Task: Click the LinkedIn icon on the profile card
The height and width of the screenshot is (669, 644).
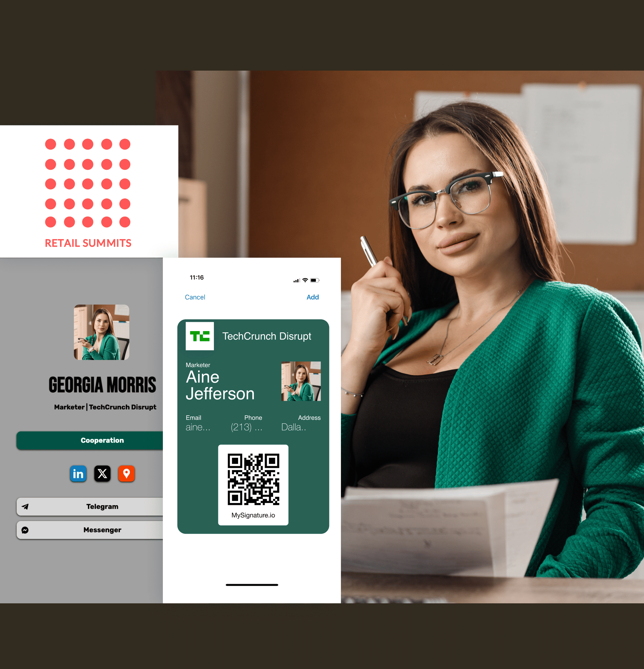Action: (x=78, y=473)
